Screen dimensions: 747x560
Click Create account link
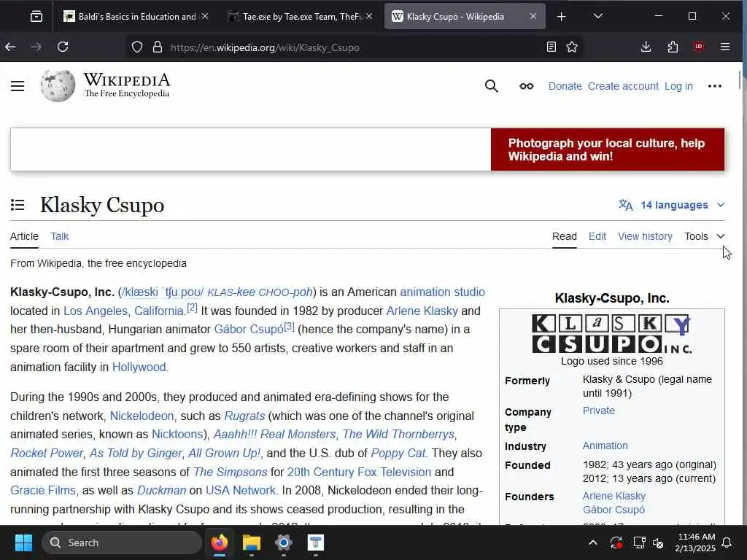[623, 86]
